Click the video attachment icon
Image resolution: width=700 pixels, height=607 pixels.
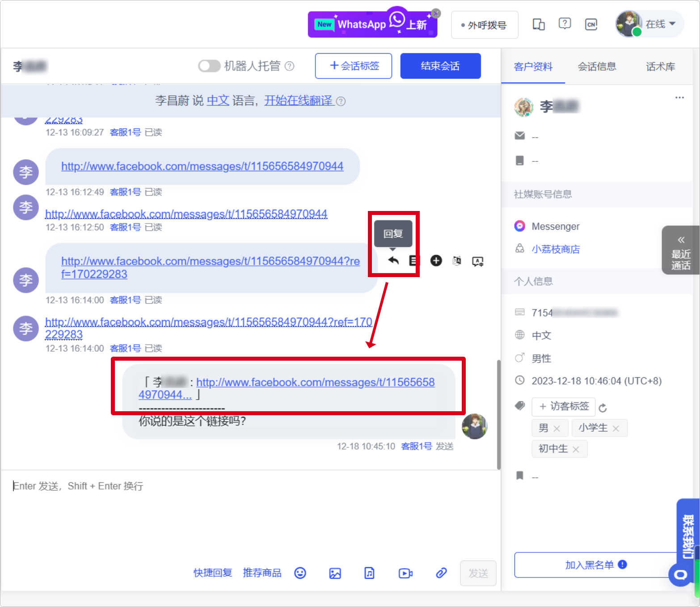click(x=405, y=573)
